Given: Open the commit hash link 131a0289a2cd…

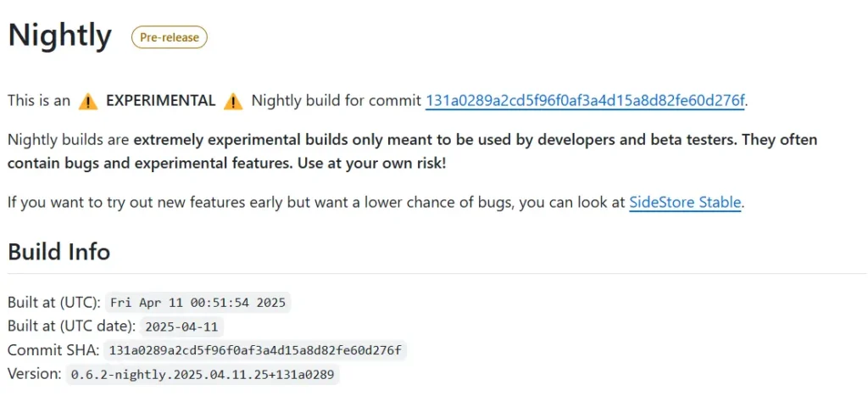Looking at the screenshot, I should click(586, 101).
